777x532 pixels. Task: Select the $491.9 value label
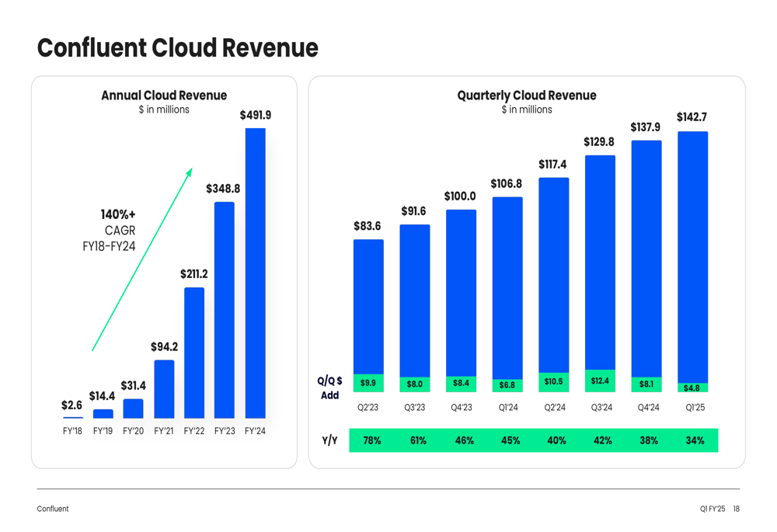[256, 115]
